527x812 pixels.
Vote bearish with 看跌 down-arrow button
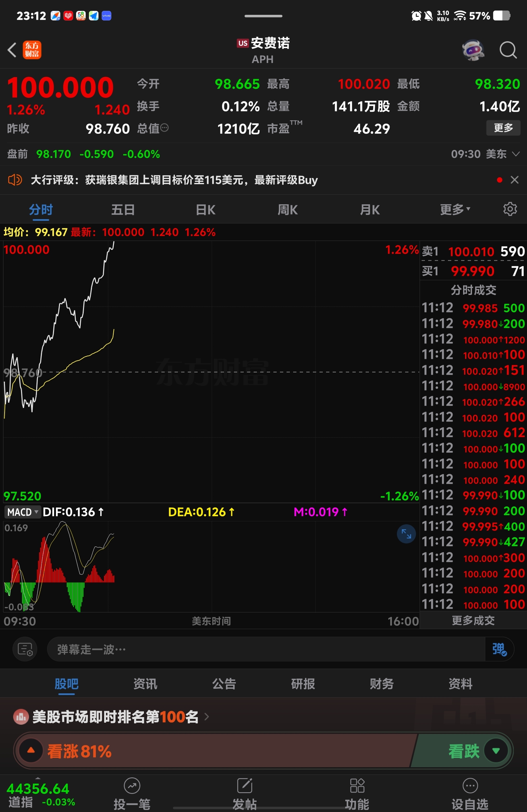496,750
